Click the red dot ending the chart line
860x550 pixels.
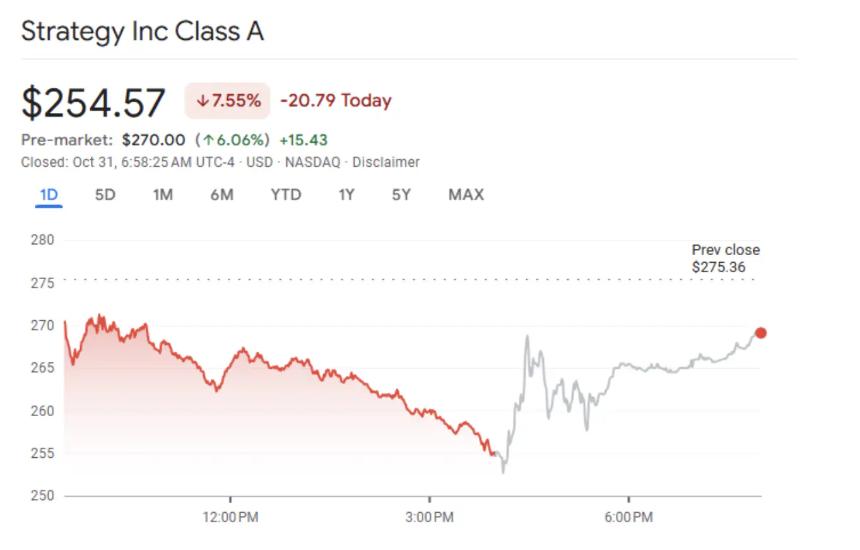coord(761,333)
